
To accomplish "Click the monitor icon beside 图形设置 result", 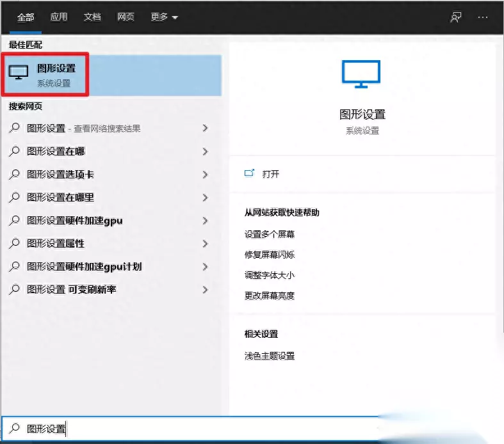I will point(19,72).
